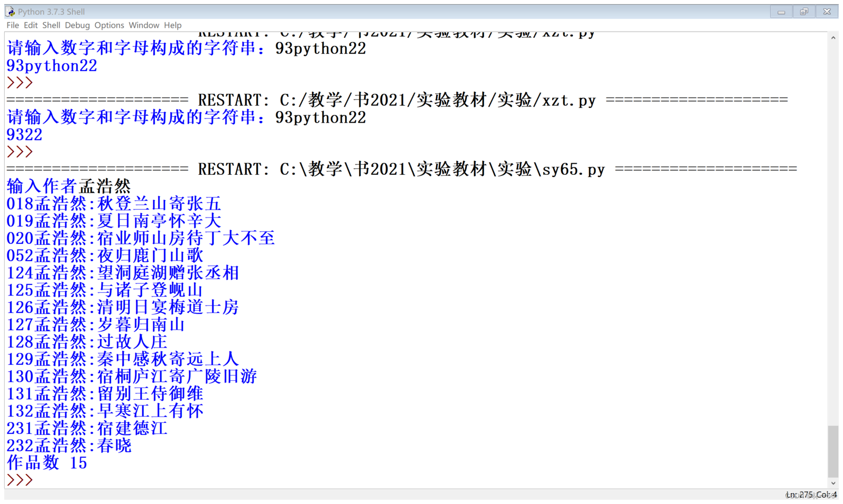Image resolution: width=843 pixels, height=504 pixels.
Task: Click the Python logo icon in the title bar
Action: click(x=8, y=11)
